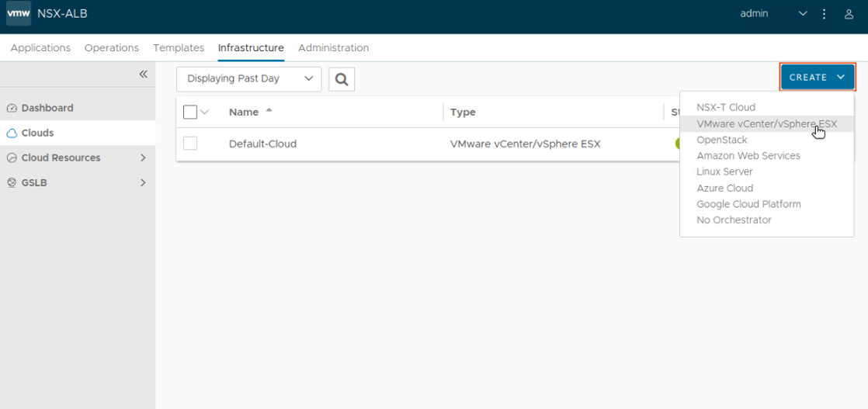Switch to the Administration tab
The width and height of the screenshot is (868, 409).
pos(333,47)
